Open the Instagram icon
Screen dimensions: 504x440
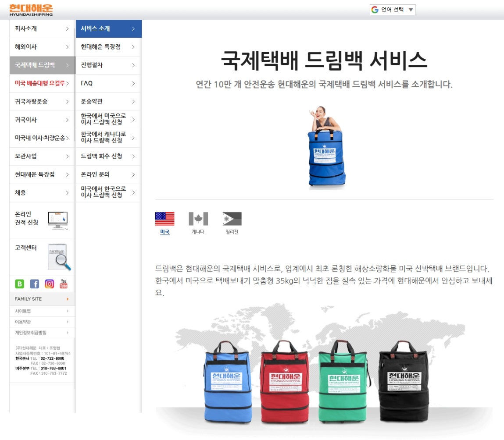49,284
